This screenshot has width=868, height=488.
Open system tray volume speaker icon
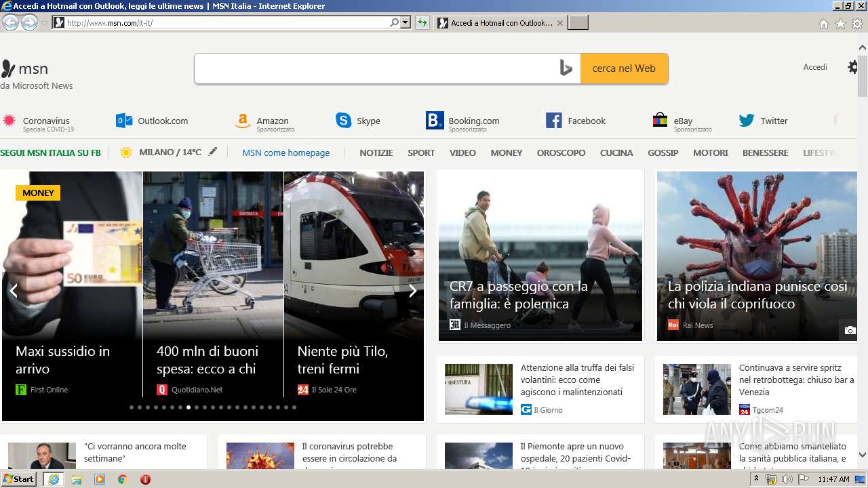787,479
